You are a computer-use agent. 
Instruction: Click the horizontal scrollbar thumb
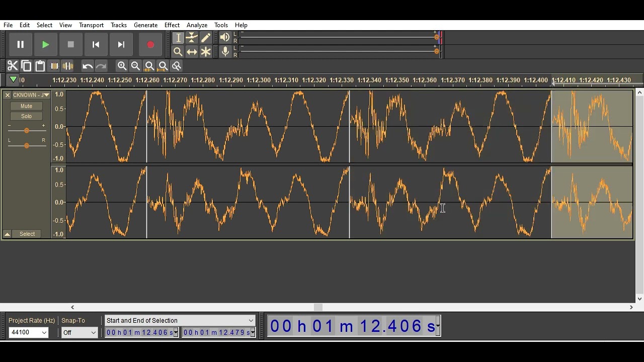coord(318,307)
